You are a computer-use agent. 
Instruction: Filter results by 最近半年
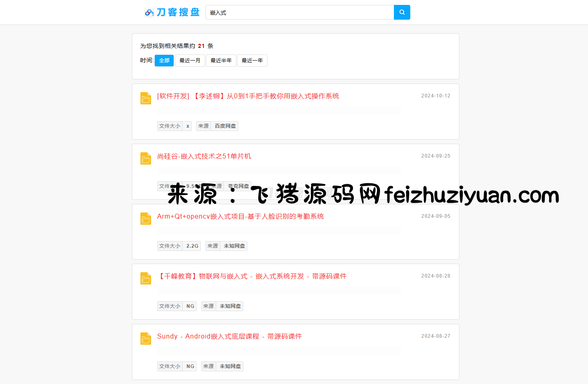point(221,61)
